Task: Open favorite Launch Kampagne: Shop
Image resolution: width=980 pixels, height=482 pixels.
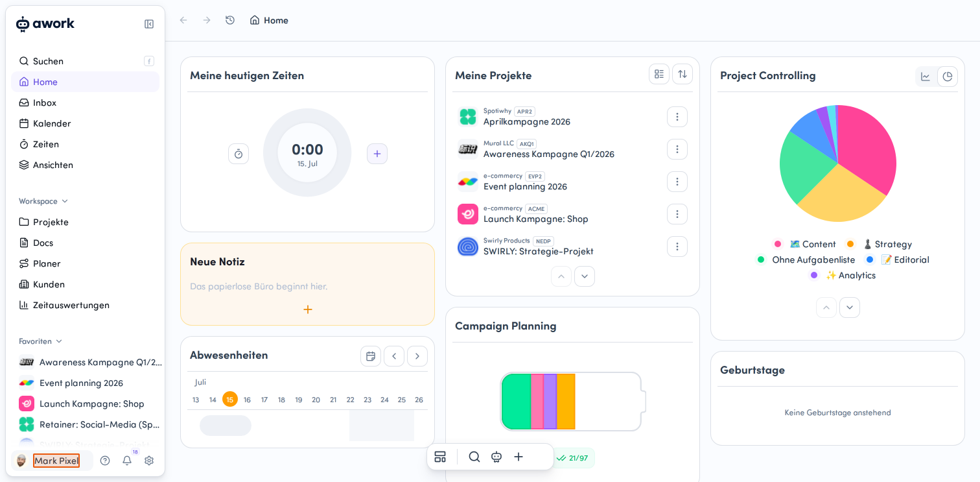Action: 85,404
